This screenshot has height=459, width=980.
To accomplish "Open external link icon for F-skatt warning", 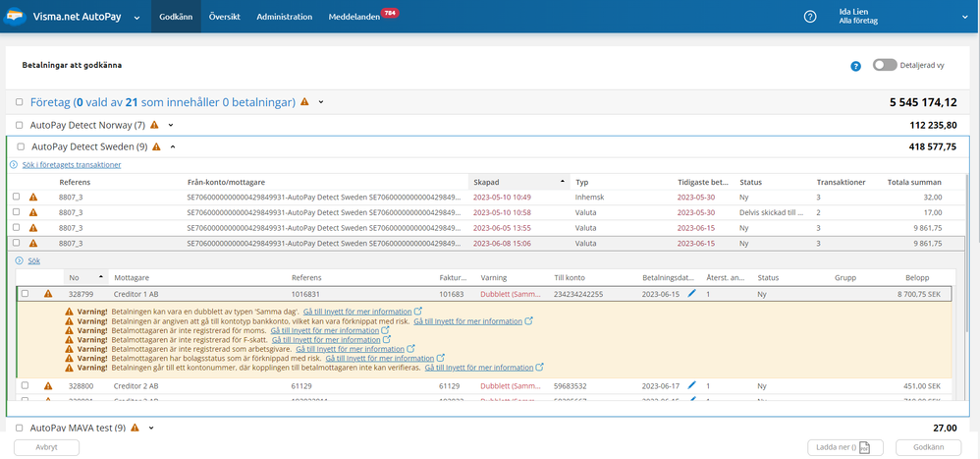I will (387, 339).
